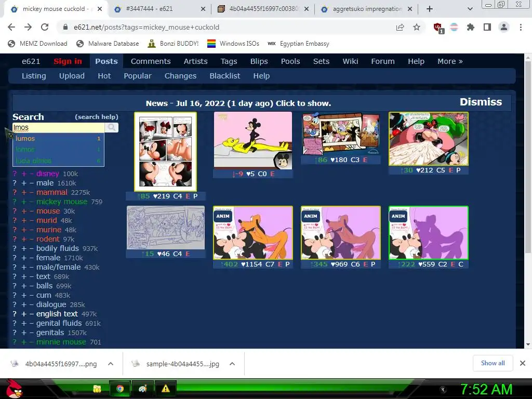Open Egyptian Embassy bookmark
This screenshot has width=532, height=399.
pos(299,44)
